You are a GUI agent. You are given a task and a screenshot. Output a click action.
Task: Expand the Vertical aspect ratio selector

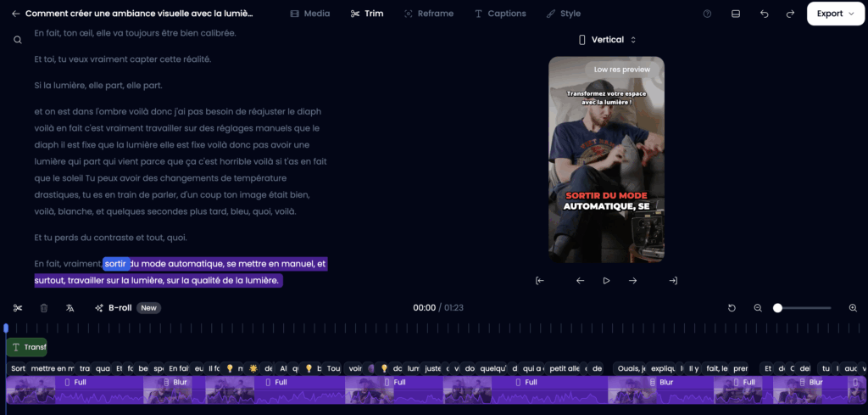[606, 40]
